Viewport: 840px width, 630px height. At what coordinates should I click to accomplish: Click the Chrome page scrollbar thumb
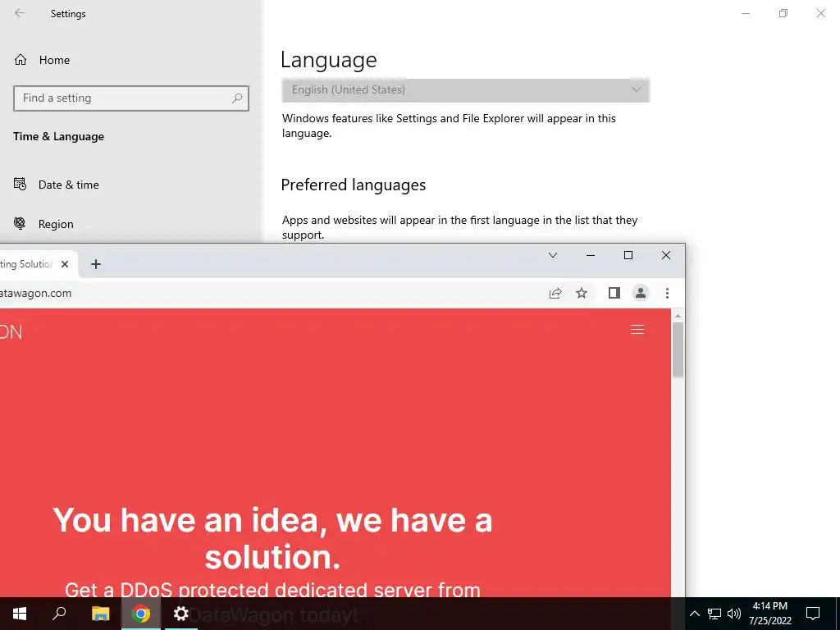coord(678,350)
